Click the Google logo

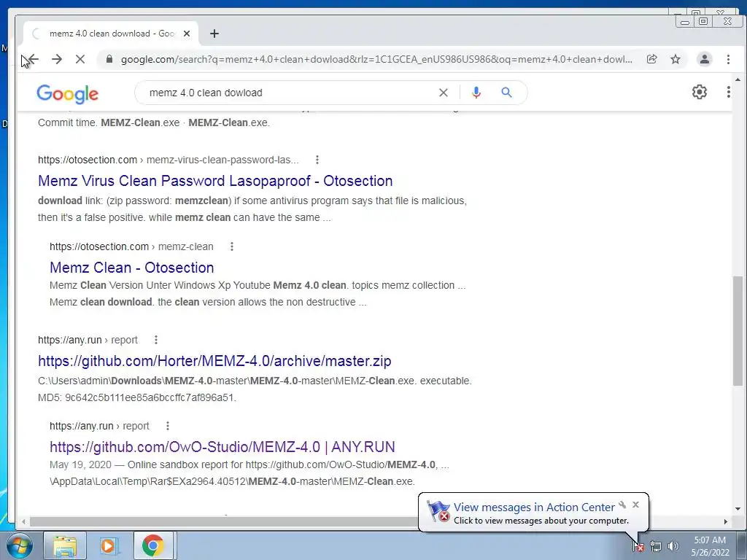(x=68, y=93)
